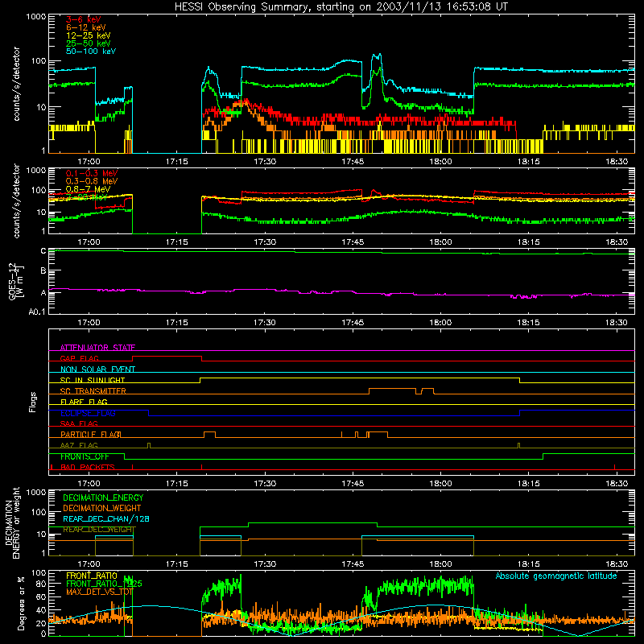Image resolution: width=644 pixels, height=644 pixels.
Task: Click the Absolute geomagnetic latitude label
Action: coord(556,576)
